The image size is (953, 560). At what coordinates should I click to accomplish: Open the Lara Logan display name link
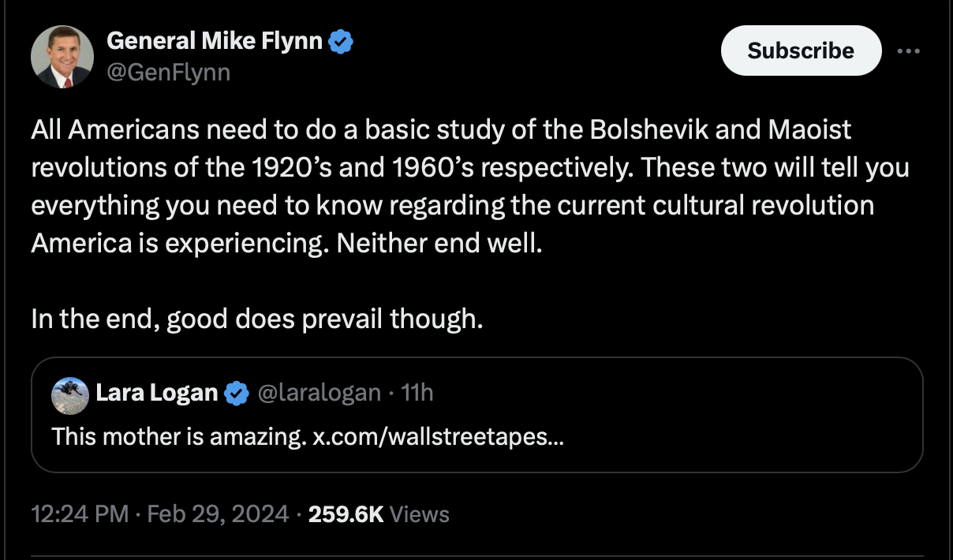point(156,392)
